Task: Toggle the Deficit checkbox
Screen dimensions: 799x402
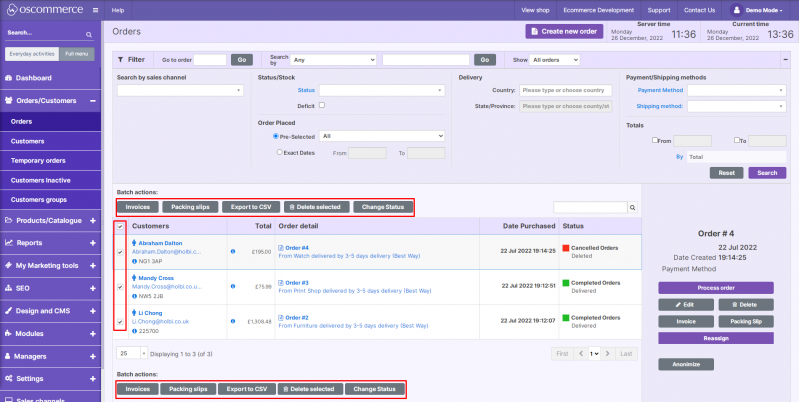Action: pyautogui.click(x=321, y=105)
